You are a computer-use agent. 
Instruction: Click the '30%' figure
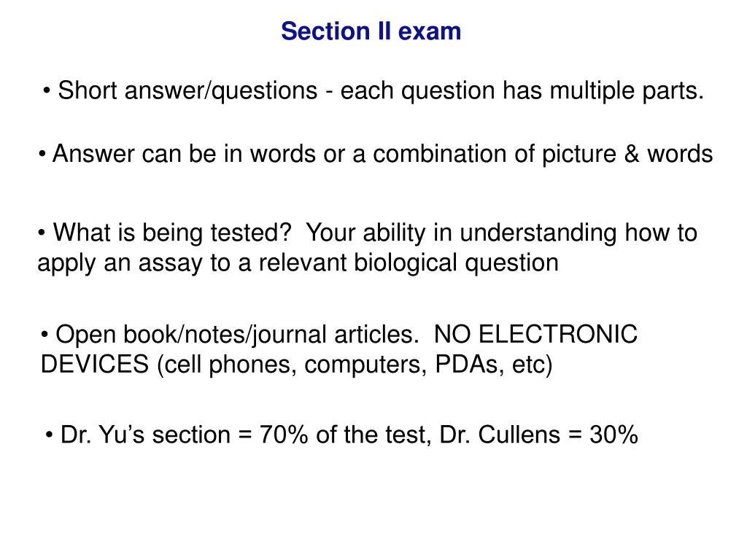coord(614,435)
